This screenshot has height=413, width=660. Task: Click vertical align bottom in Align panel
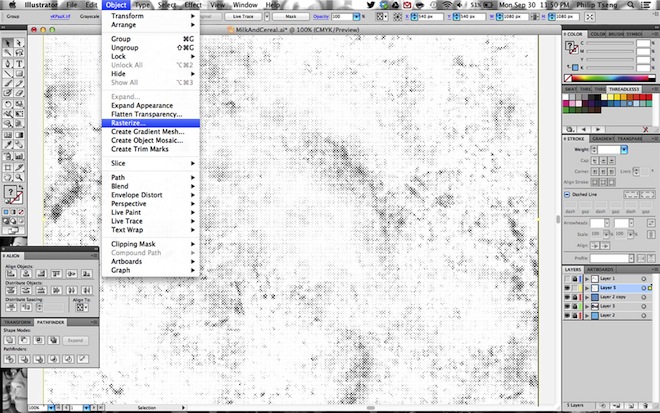pos(86,274)
